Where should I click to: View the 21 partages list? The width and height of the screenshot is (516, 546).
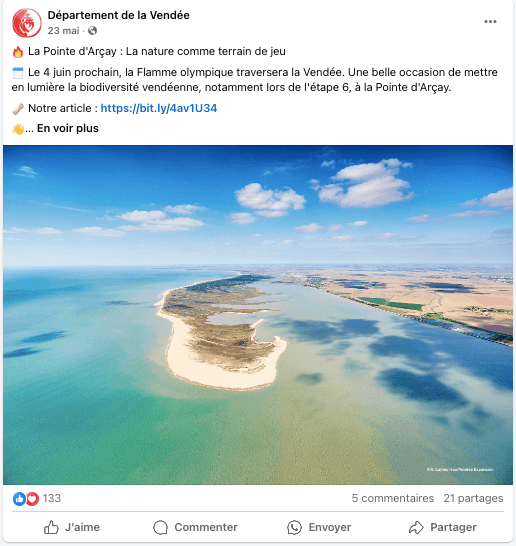(473, 498)
